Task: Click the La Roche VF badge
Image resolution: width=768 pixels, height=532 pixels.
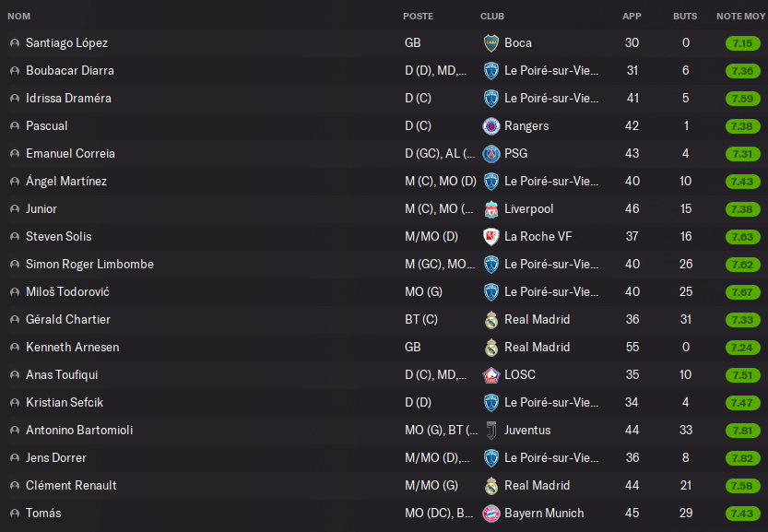Action: [490, 236]
